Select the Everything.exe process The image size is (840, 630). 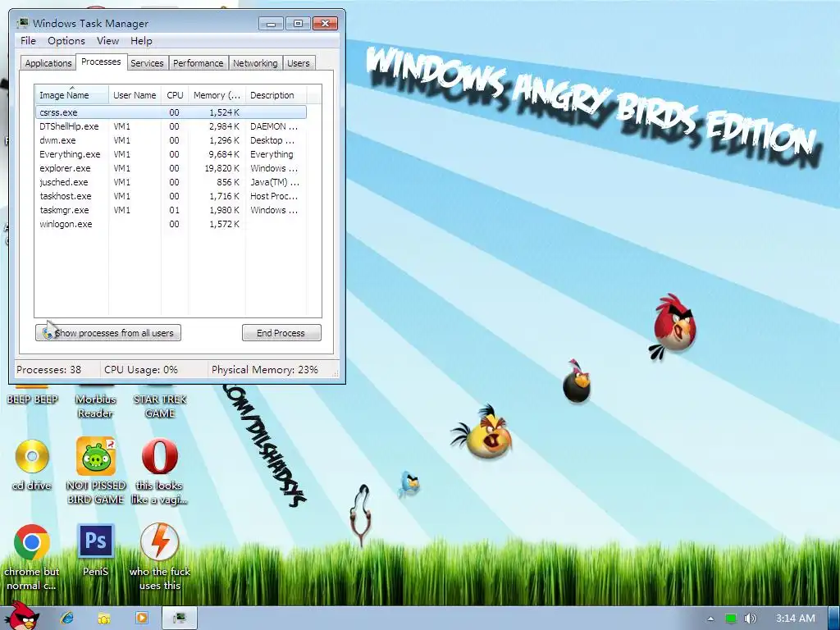pyautogui.click(x=171, y=154)
